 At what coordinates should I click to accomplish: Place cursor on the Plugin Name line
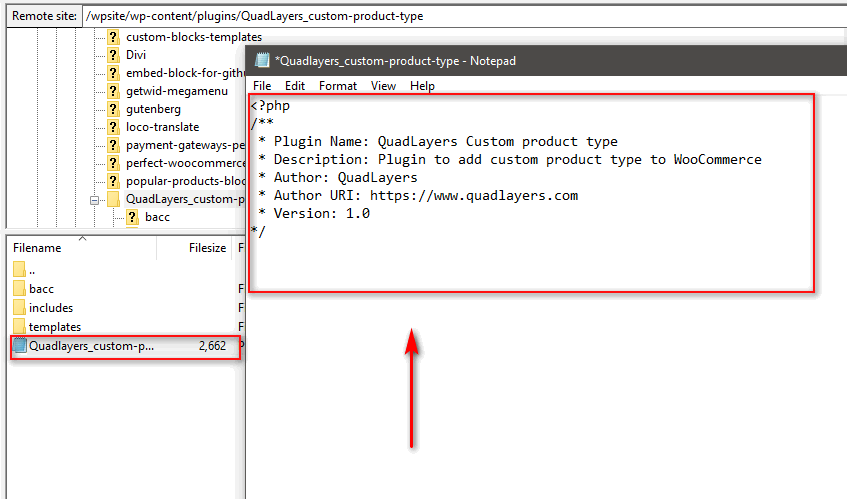point(446,141)
